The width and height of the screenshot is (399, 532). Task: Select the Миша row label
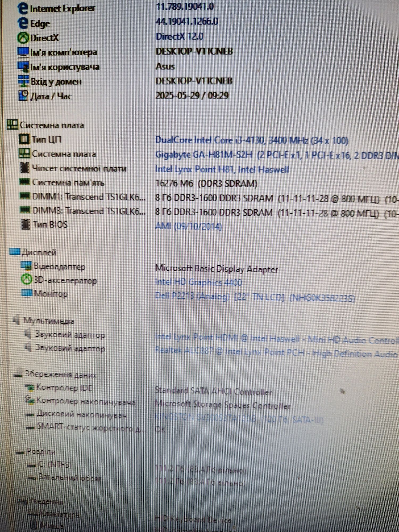(52, 526)
